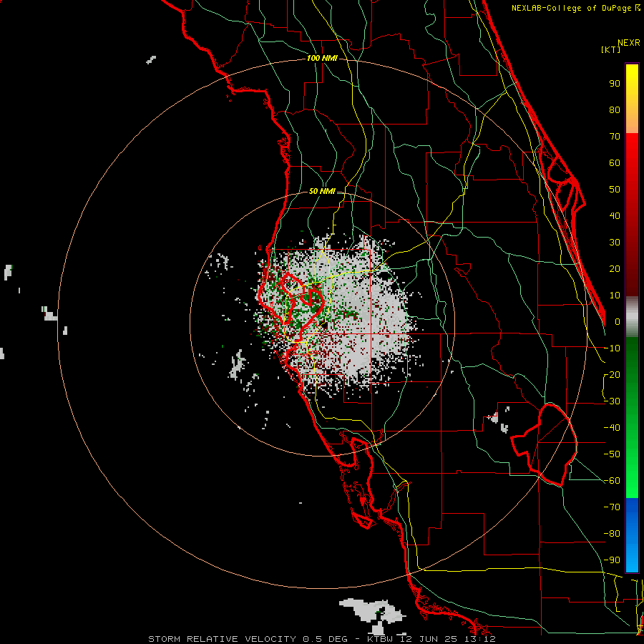The height and width of the screenshot is (644, 644).
Task: Select the -70 value on the velocity scale
Action: tap(612, 507)
